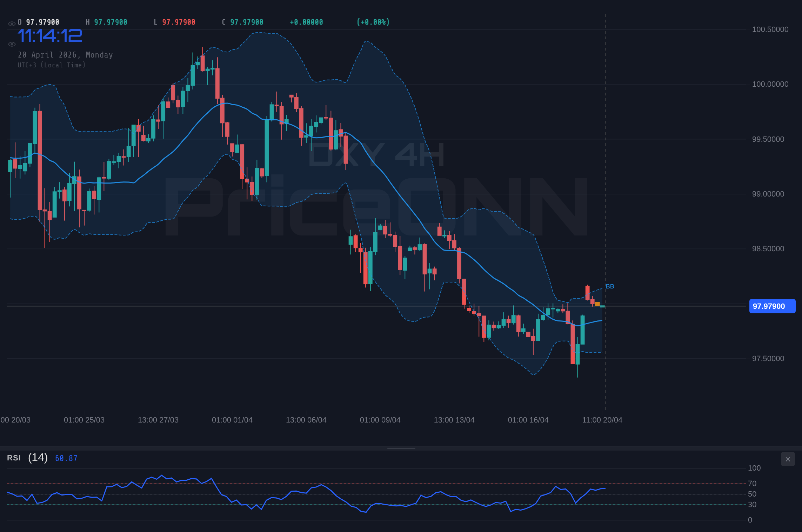Click the 97.97900 current price label
This screenshot has width=802, height=532.
[x=772, y=306]
